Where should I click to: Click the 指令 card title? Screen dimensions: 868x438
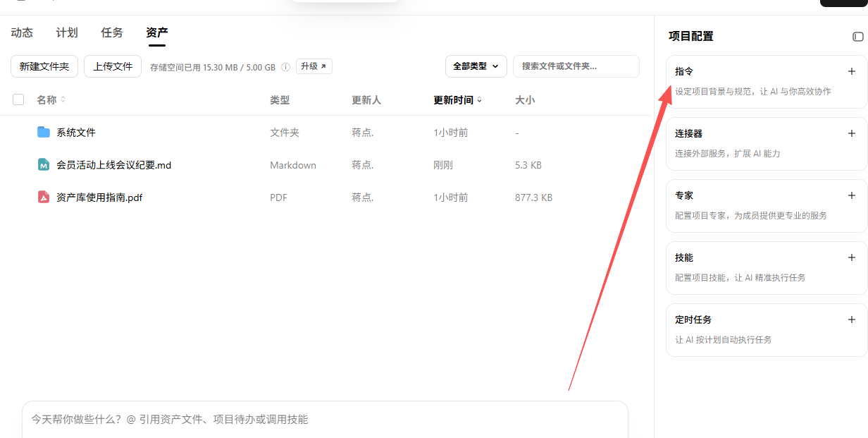[684, 71]
